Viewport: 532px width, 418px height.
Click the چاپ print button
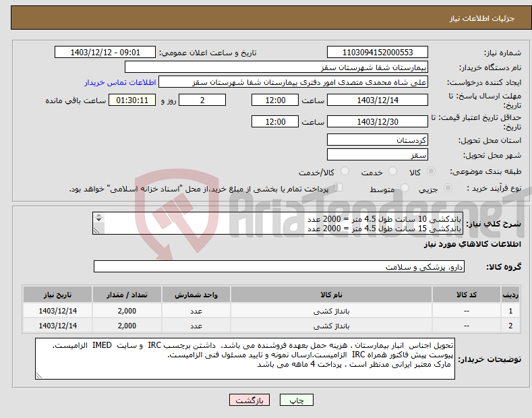[296, 400]
